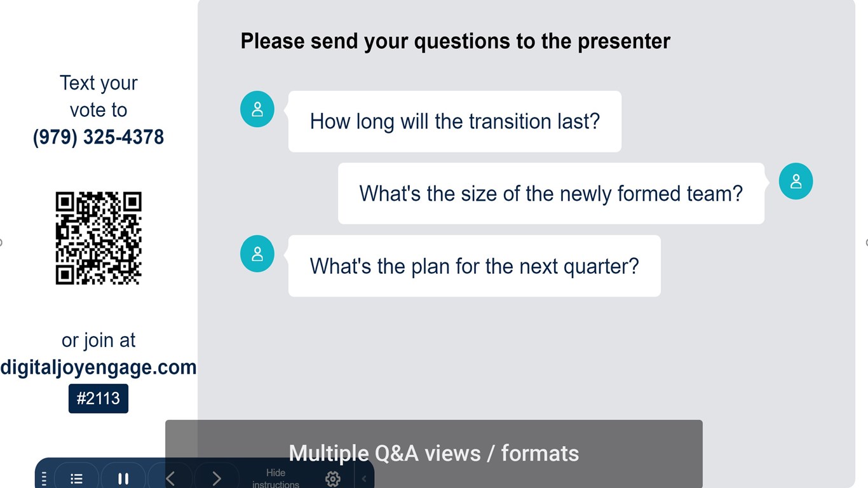
Task: Select the newly formed team size question
Action: click(551, 193)
